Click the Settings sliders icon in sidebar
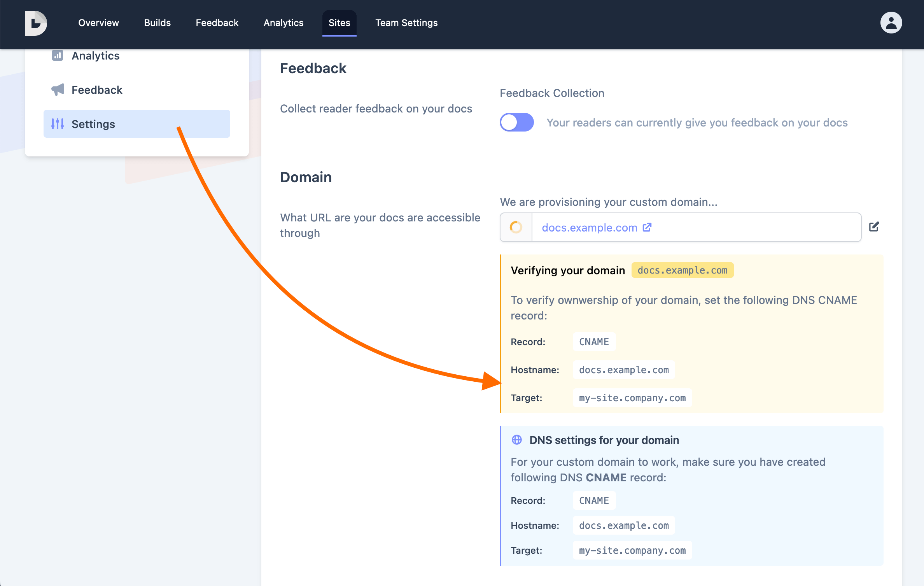This screenshot has height=586, width=924. [58, 124]
